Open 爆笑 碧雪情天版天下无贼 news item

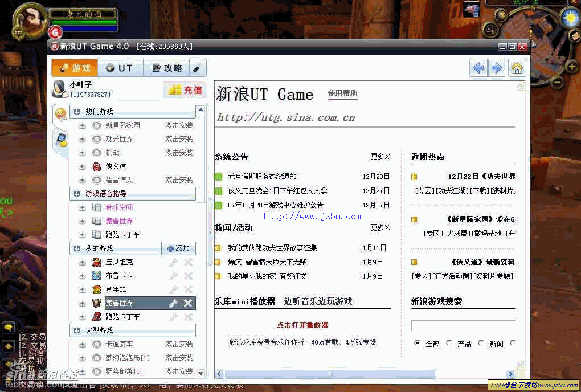click(267, 262)
